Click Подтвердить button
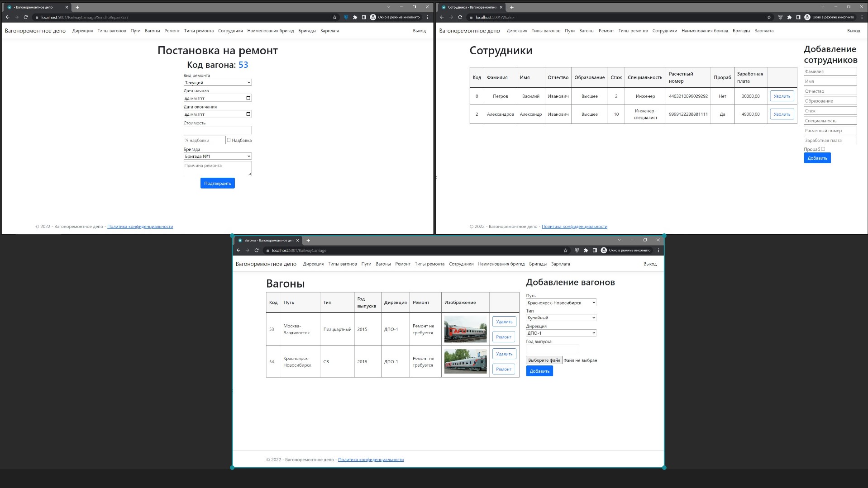 pos(217,183)
